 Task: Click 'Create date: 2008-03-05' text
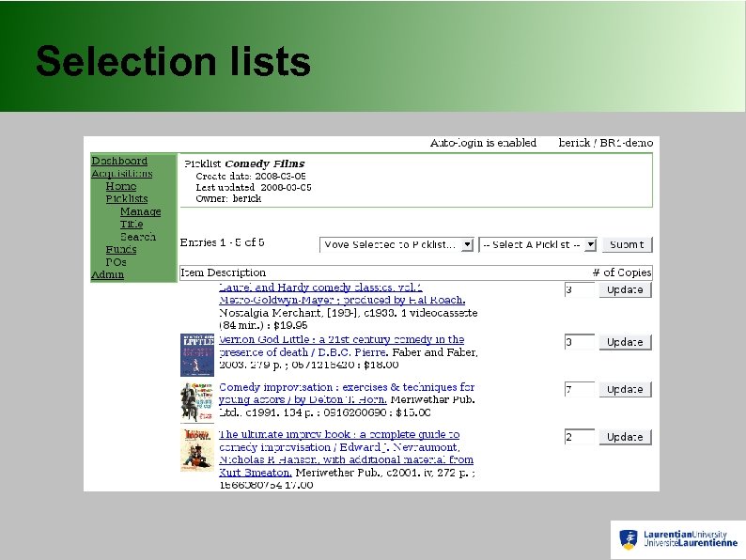click(251, 176)
